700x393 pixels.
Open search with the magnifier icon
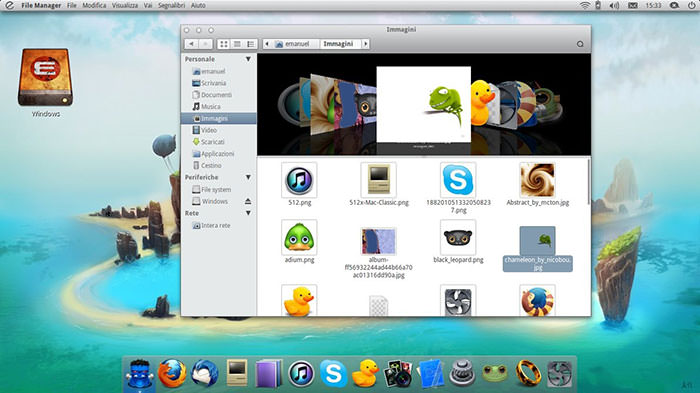point(580,44)
